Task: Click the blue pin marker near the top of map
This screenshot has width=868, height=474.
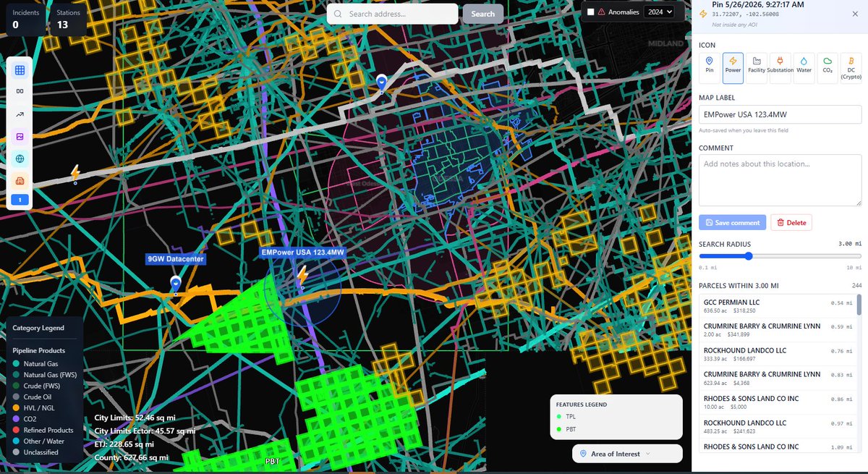Action: click(382, 83)
